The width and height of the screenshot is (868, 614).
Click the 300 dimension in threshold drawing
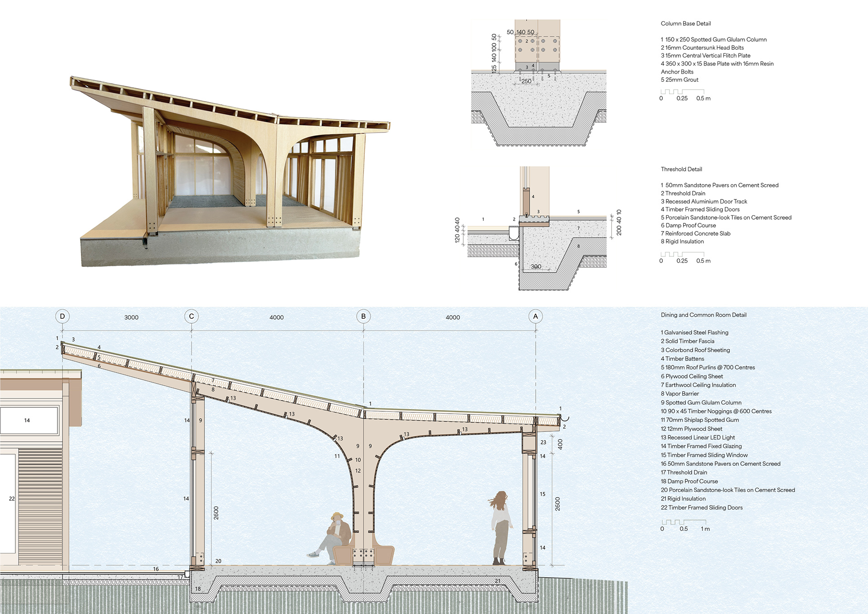pos(536,266)
